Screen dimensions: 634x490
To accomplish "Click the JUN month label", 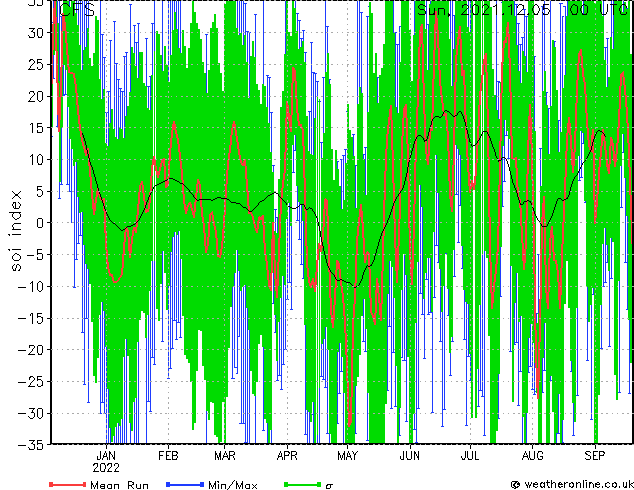I will pos(410,456).
